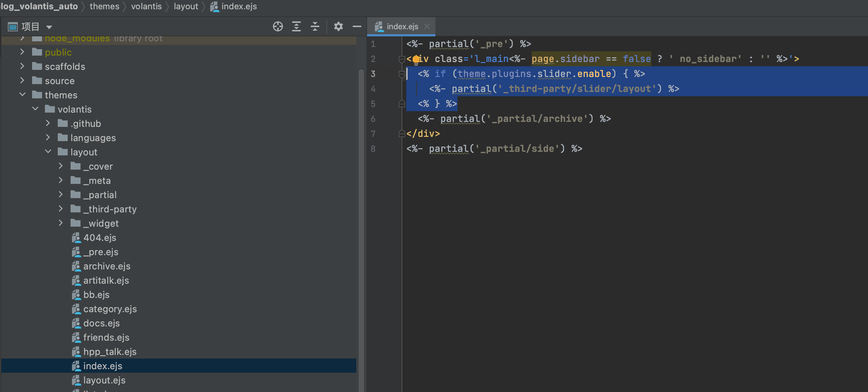Hide the project panel with minus icon
Screen dimensions: 868x392
pyautogui.click(x=357, y=26)
